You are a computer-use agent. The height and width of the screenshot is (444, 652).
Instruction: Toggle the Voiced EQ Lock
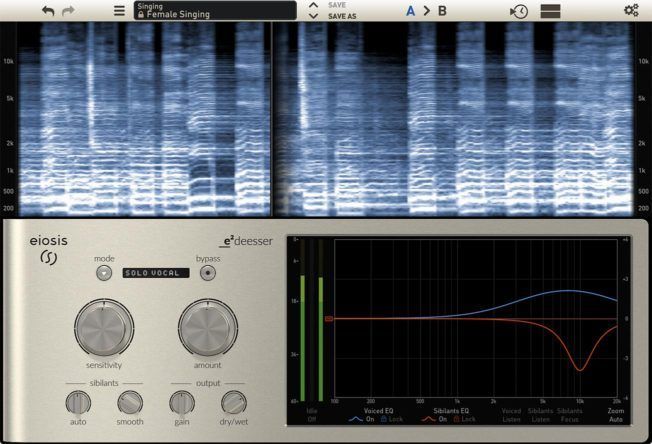point(392,419)
